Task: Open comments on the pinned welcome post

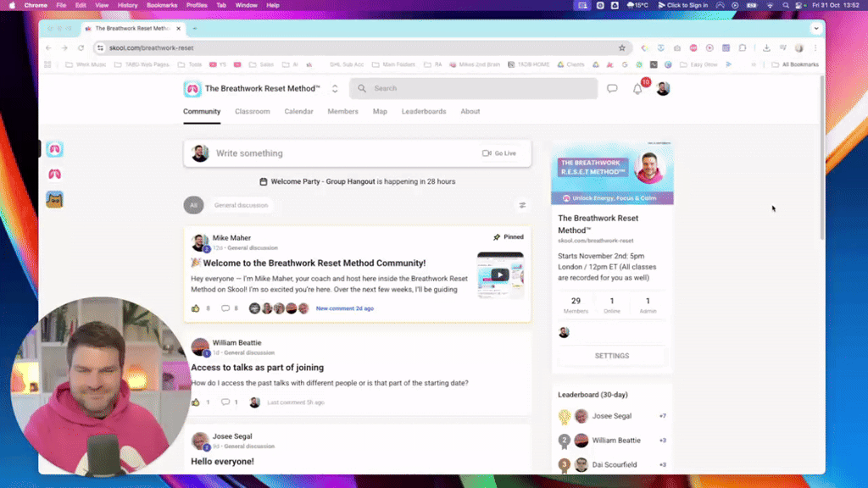Action: coord(225,308)
